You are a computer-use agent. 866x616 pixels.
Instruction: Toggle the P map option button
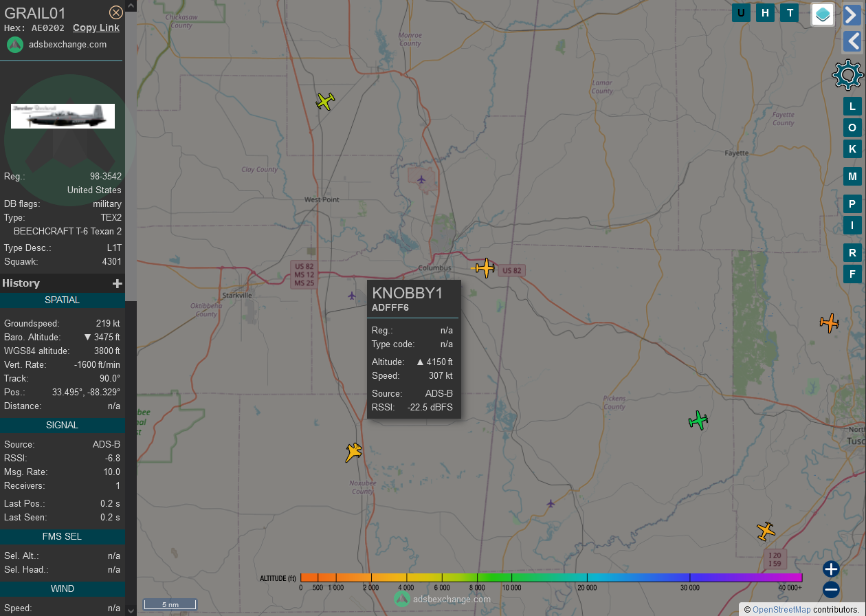click(852, 203)
